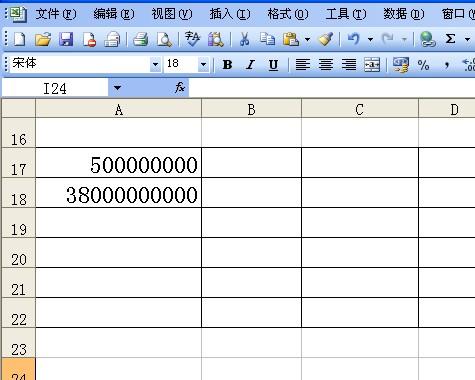The width and height of the screenshot is (475, 380).
Task: Select cell containing 500000000
Action: click(x=118, y=163)
